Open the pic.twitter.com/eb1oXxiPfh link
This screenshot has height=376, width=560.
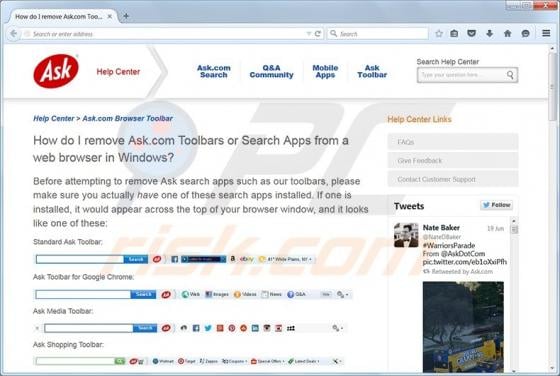(465, 262)
